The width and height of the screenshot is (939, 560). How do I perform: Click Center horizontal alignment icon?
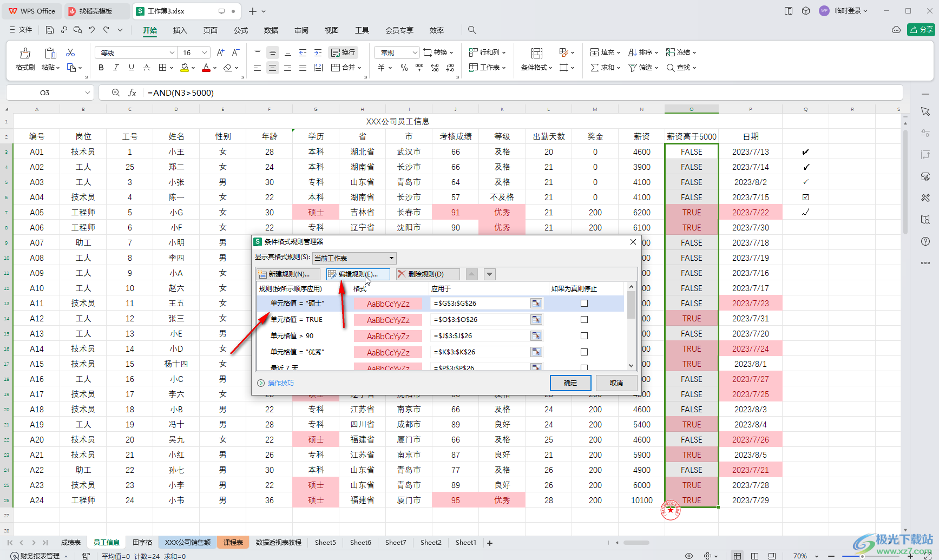[x=272, y=68]
